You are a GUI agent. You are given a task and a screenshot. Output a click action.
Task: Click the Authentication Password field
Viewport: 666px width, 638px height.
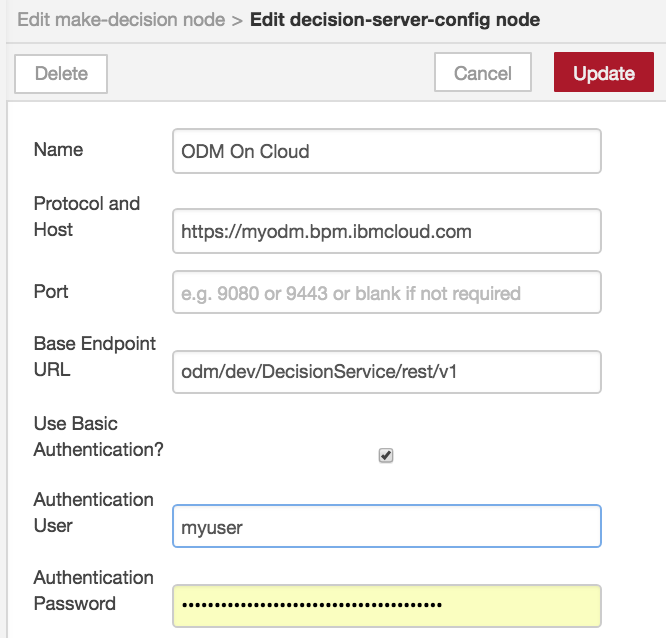click(x=387, y=606)
